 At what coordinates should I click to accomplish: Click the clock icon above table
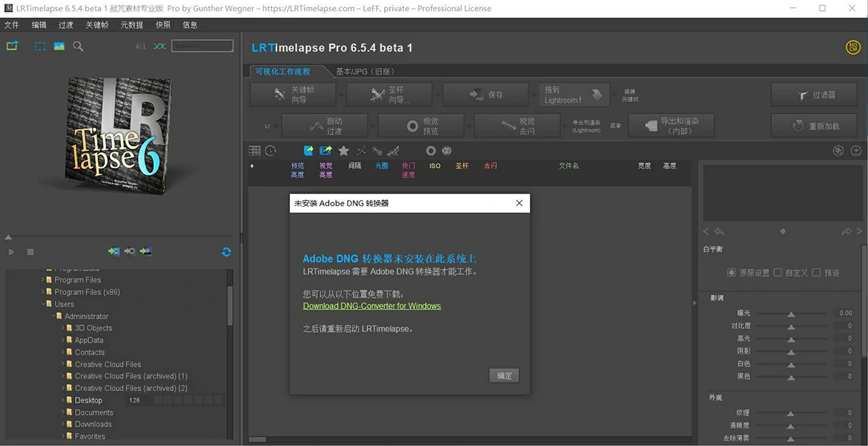click(271, 150)
